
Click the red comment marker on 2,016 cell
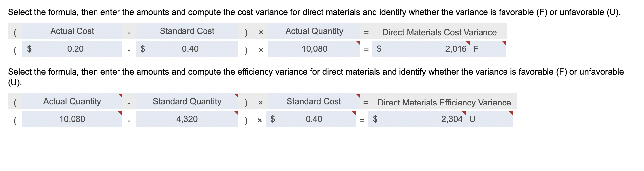click(468, 43)
